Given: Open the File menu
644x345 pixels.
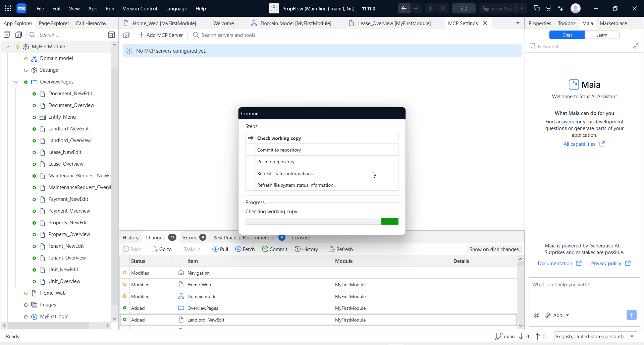Looking at the screenshot, I should point(40,8).
